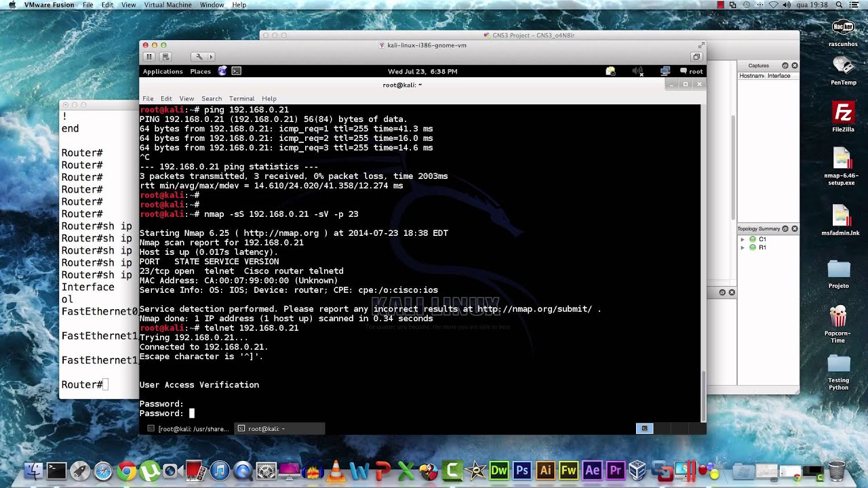
Task: Open the Terminal menu in terminal window
Action: (241, 98)
